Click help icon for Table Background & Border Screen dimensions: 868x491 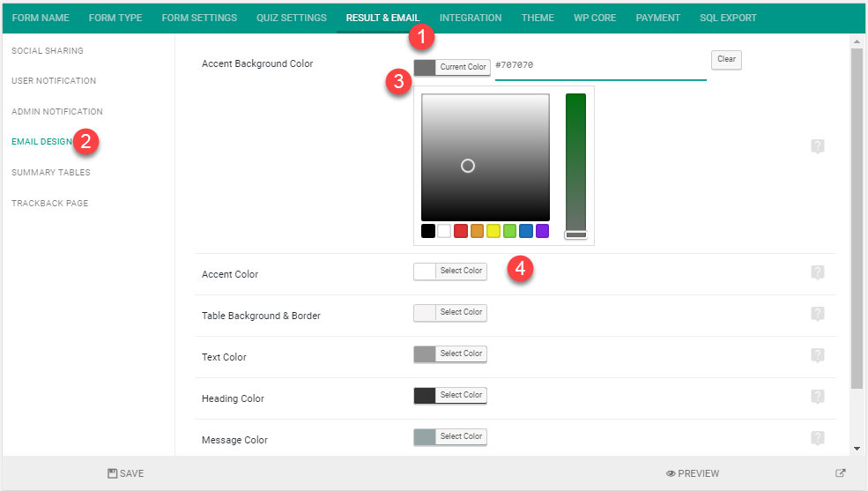coord(818,314)
